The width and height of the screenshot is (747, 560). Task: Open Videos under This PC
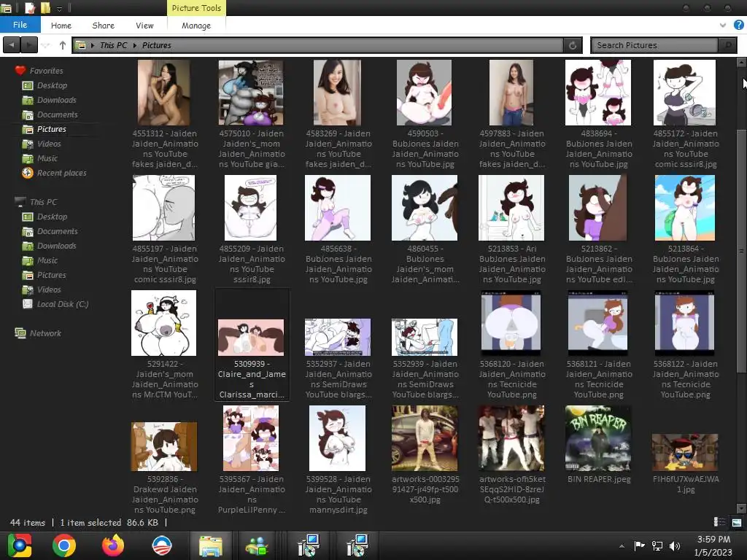coord(49,289)
